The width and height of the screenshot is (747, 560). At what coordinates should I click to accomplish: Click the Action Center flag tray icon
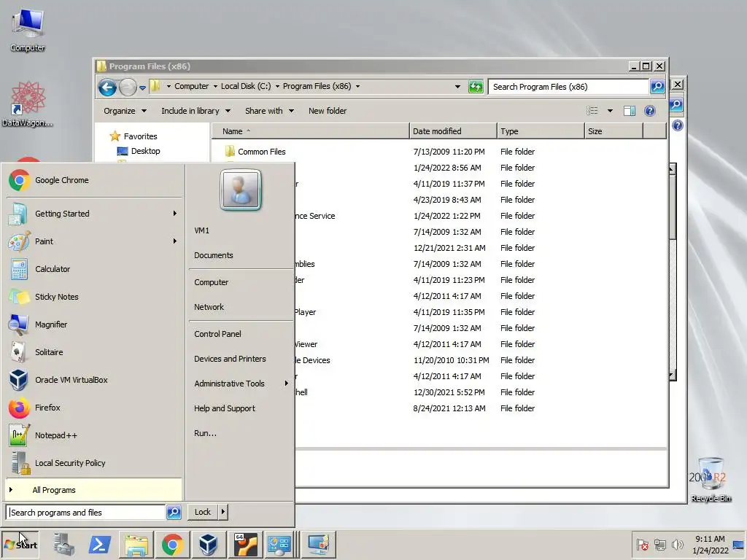(642, 544)
